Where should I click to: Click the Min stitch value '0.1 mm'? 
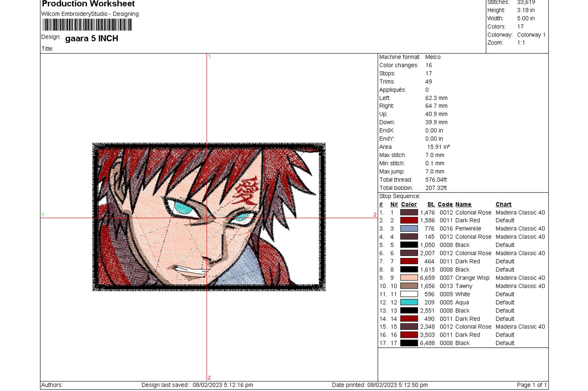coord(435,163)
